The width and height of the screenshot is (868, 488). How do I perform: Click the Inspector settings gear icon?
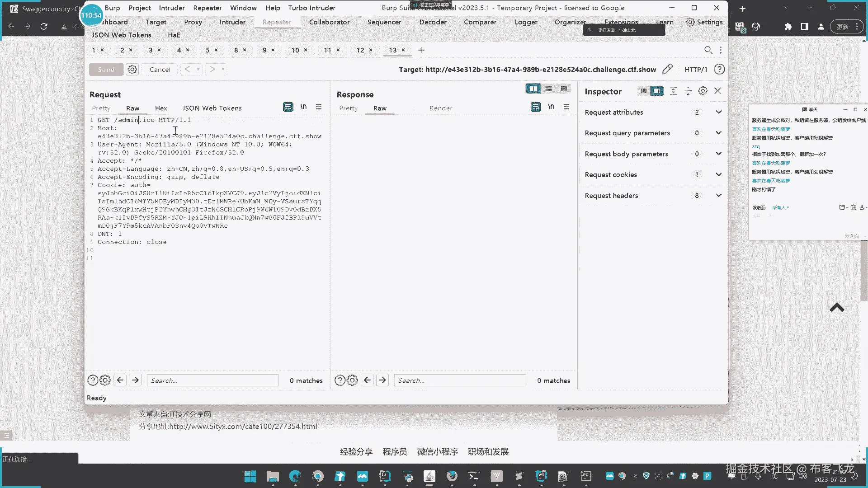703,91
